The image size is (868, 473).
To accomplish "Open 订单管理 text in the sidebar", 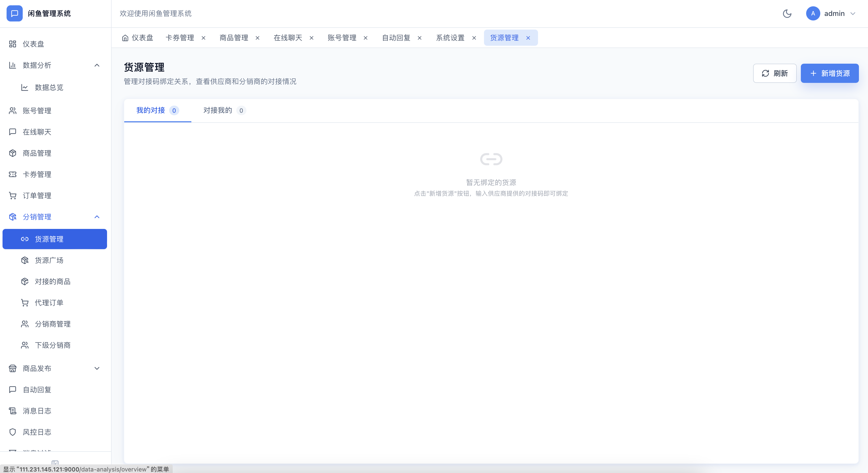I will point(37,196).
